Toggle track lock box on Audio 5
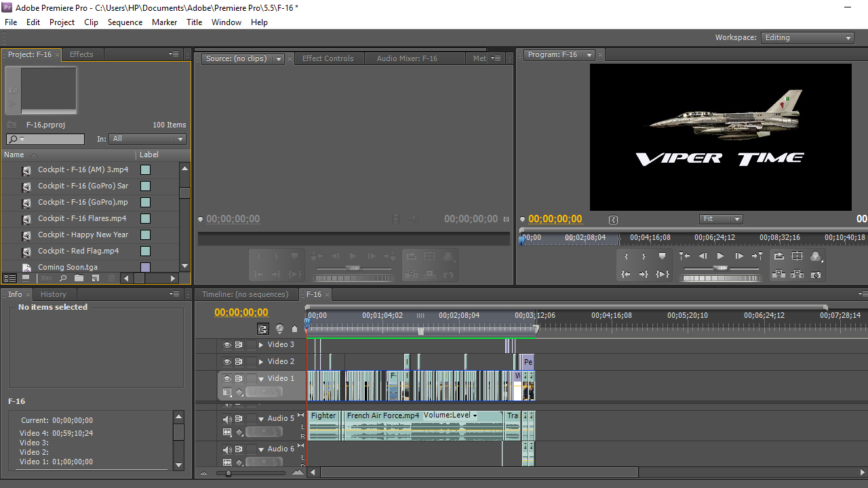The image size is (868, 488). (252, 419)
